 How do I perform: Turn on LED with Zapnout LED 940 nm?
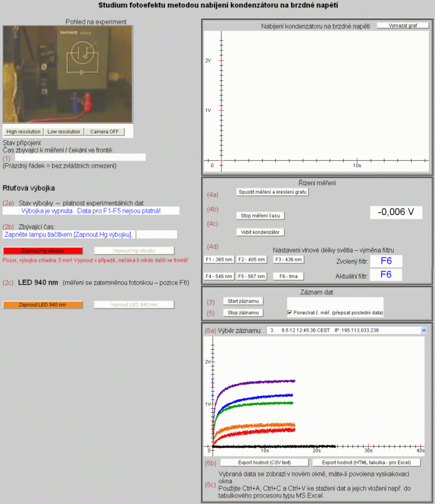click(x=43, y=305)
